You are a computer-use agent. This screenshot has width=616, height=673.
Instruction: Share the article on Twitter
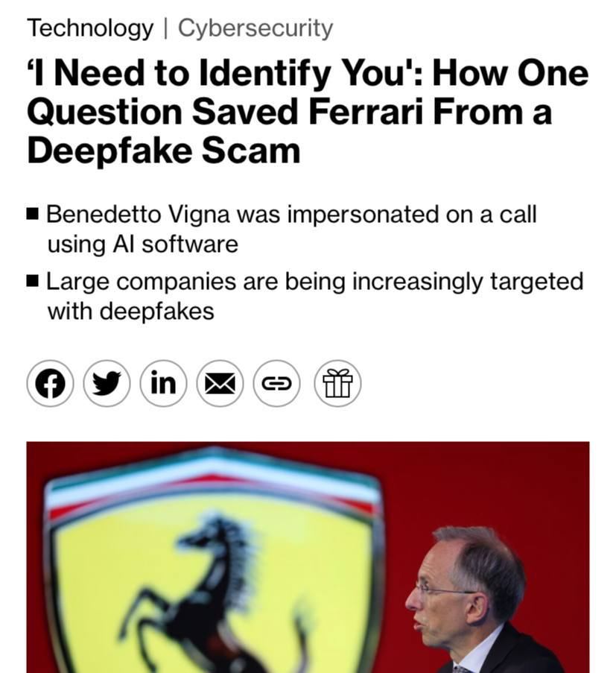107,383
